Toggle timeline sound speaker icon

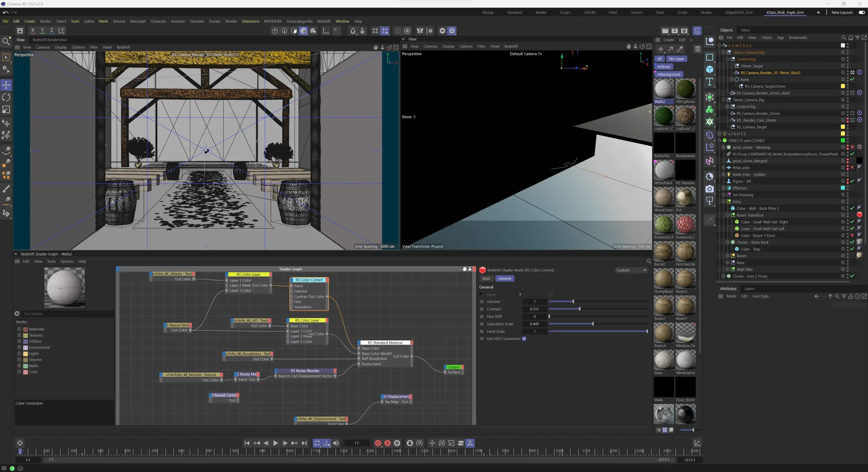336,443
